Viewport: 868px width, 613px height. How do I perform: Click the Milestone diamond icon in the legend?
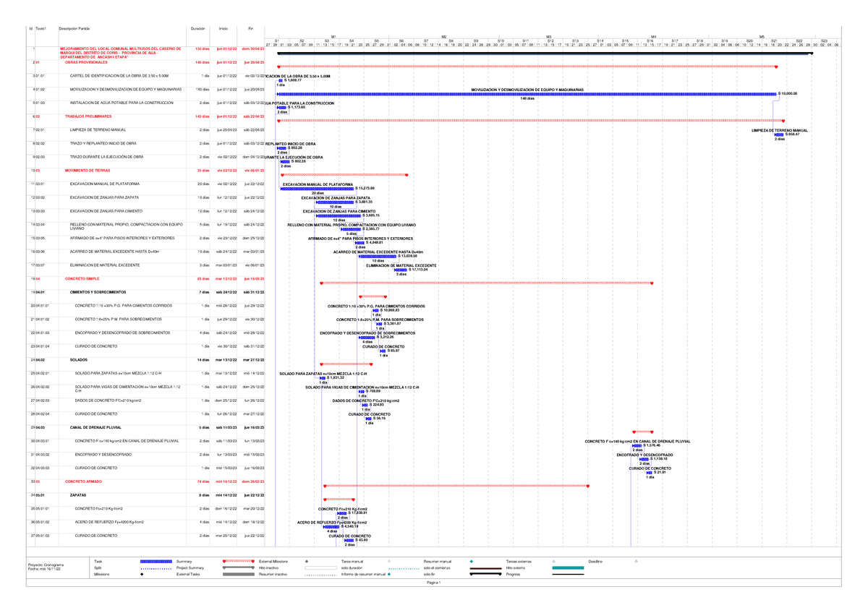pos(142,575)
